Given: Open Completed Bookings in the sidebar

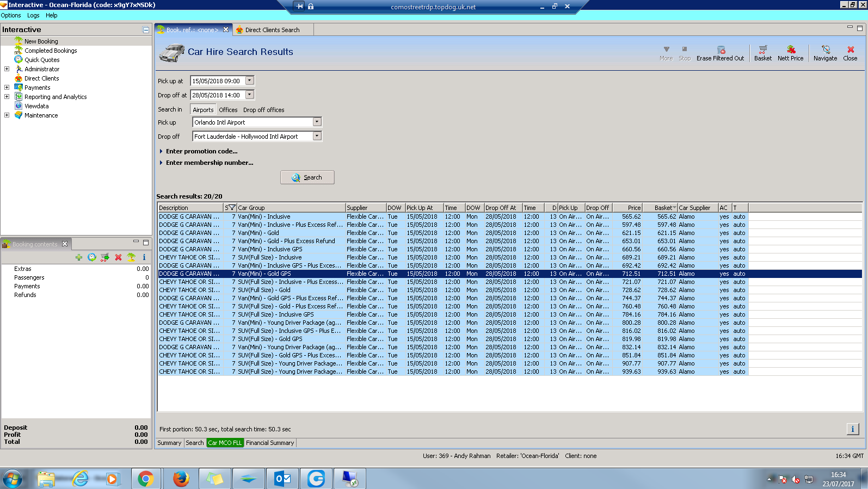Looking at the screenshot, I should click(51, 51).
